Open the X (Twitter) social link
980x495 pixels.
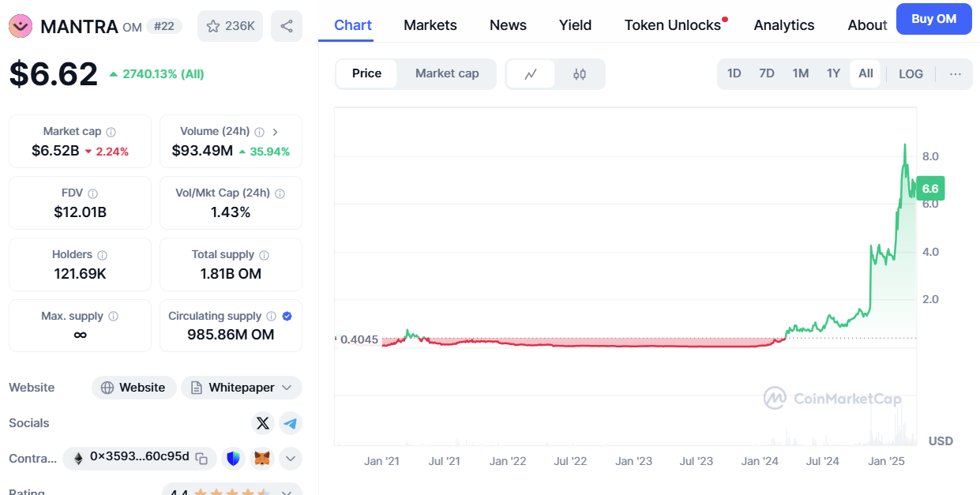[263, 423]
